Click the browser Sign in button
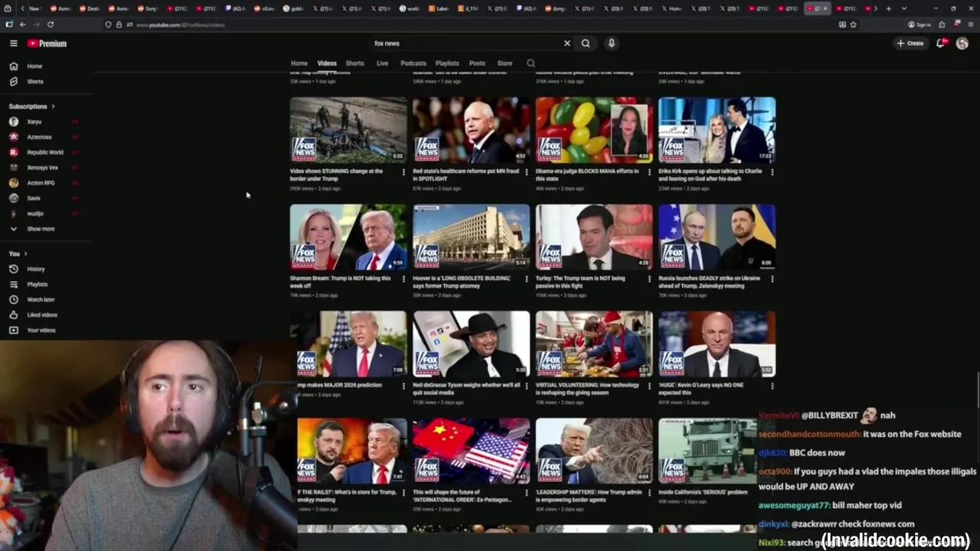This screenshot has height=551, width=980. click(x=920, y=24)
